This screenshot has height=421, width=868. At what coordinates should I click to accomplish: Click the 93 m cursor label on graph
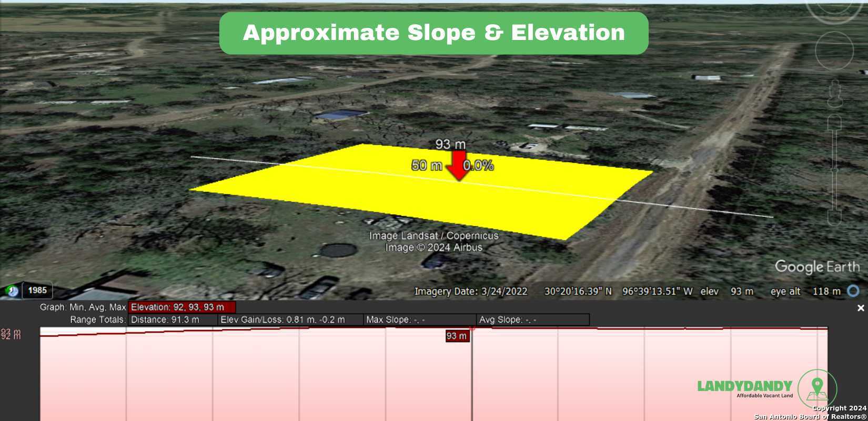tap(456, 336)
